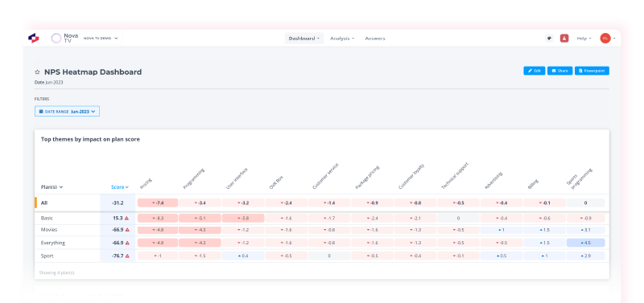The image size is (644, 303).
Task: Click the Advertising column header
Action: [x=493, y=181]
